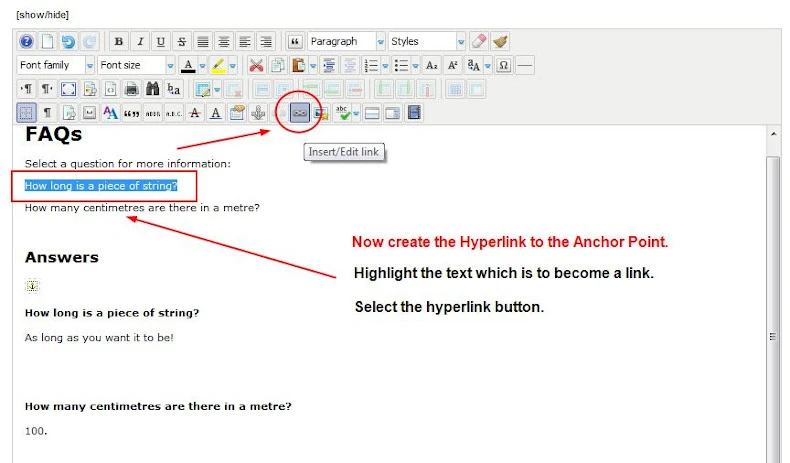Open the editor help icon

point(26,41)
